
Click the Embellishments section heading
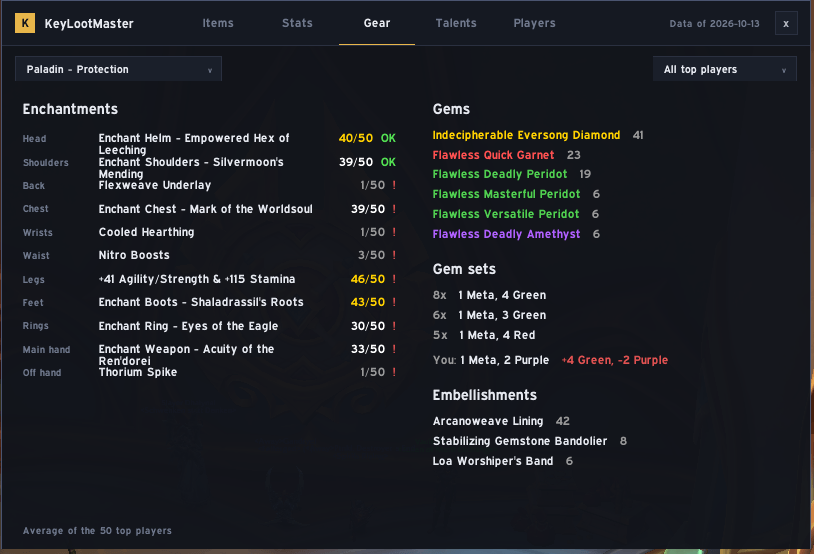484,395
